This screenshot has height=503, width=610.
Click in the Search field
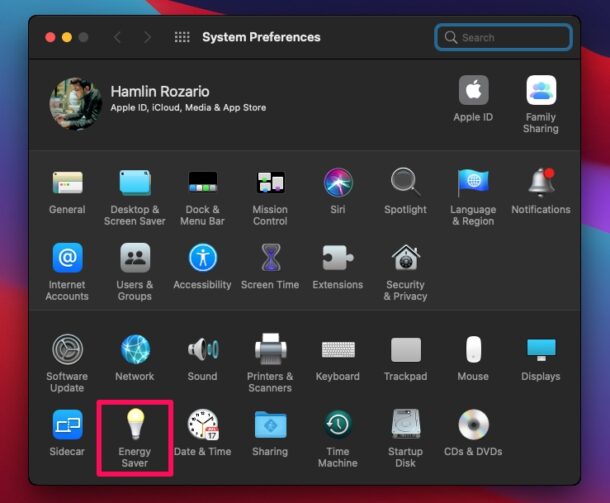coord(503,37)
